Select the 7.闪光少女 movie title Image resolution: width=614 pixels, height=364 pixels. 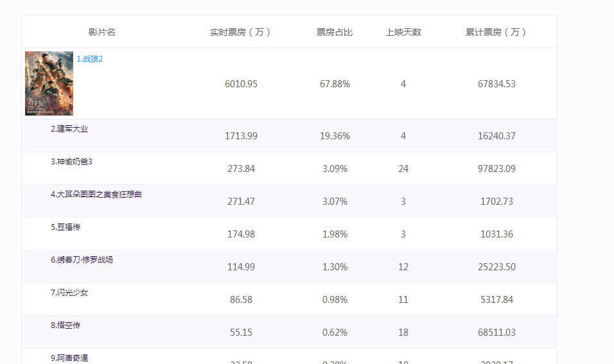69,293
